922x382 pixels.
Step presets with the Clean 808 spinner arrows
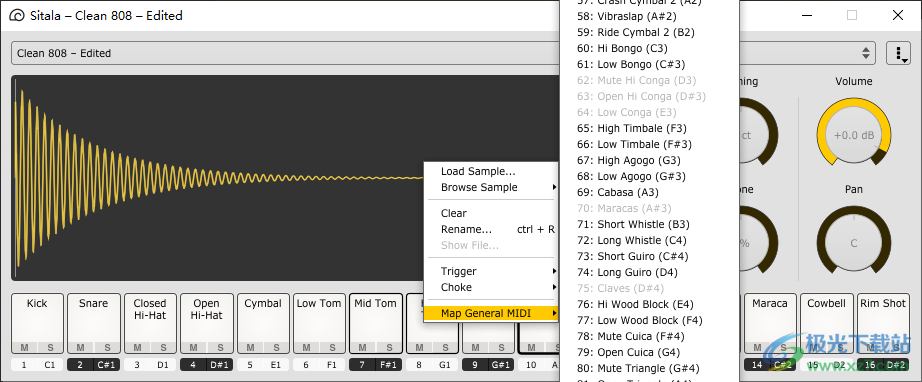[x=866, y=53]
